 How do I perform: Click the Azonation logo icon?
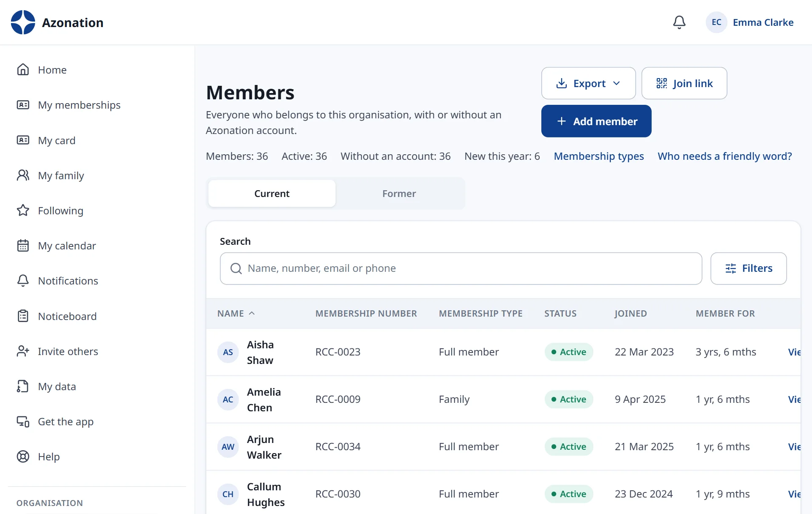(23, 22)
